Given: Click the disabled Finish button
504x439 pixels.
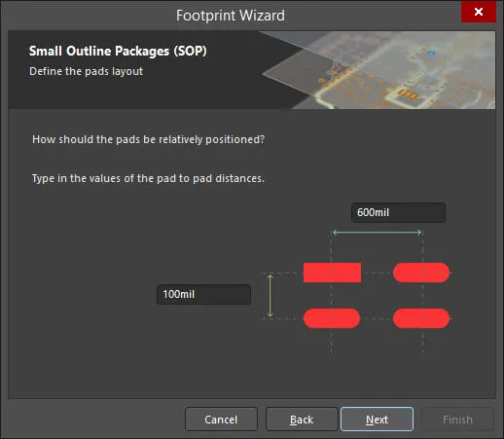Looking at the screenshot, I should pos(457,420).
